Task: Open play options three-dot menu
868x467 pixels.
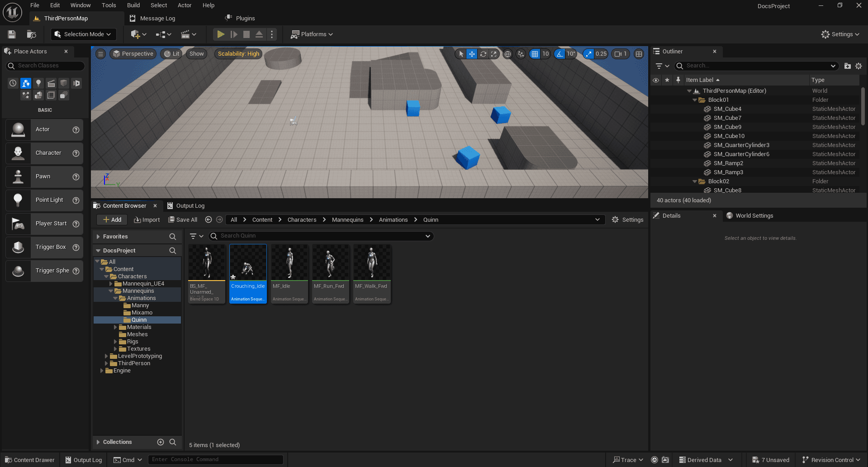Action: [272, 34]
